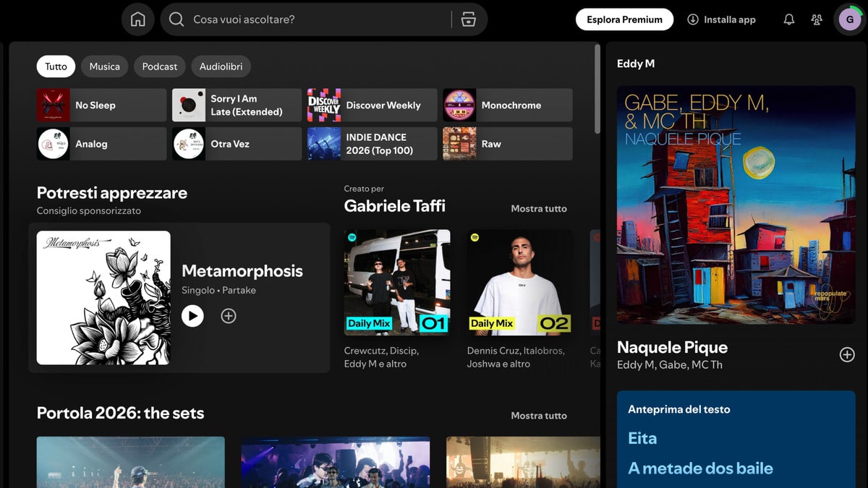Open INDIE DANCE 2026 (Top 100)
The width and height of the screenshot is (868, 488).
click(373, 144)
